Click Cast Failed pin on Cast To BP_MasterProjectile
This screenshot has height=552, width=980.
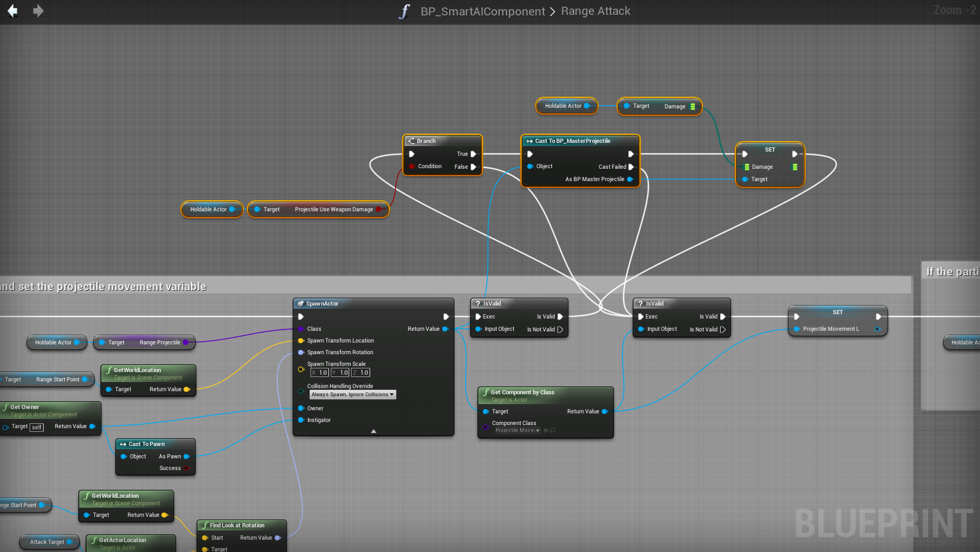click(x=631, y=167)
